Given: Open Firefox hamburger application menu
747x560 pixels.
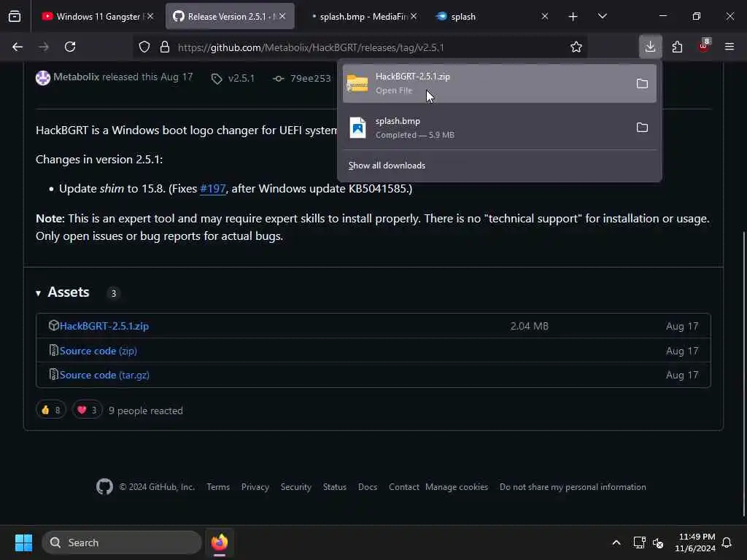Looking at the screenshot, I should click(729, 47).
